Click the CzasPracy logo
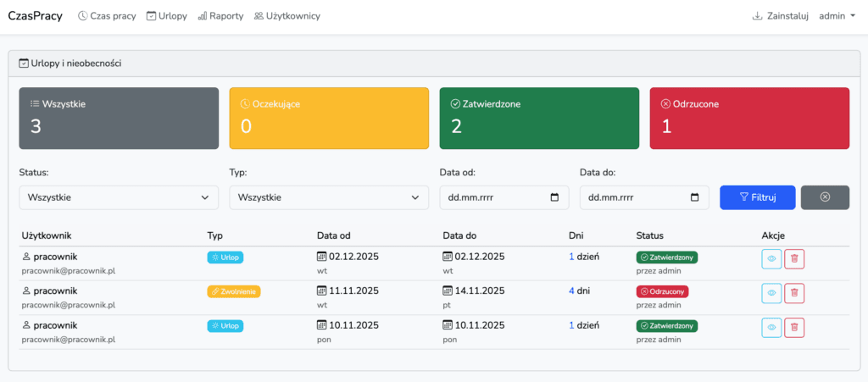The image size is (868, 382). 36,16
